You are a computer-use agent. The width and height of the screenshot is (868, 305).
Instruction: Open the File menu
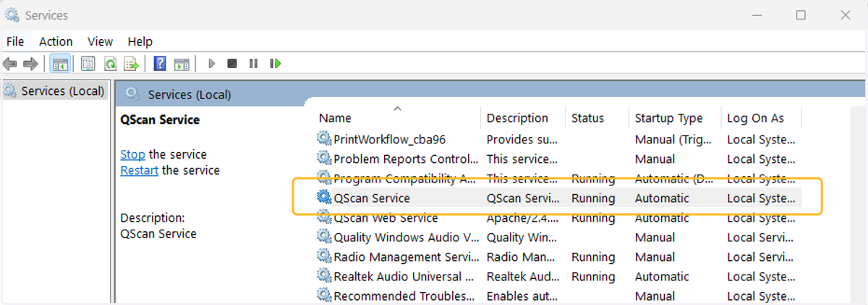(x=15, y=41)
